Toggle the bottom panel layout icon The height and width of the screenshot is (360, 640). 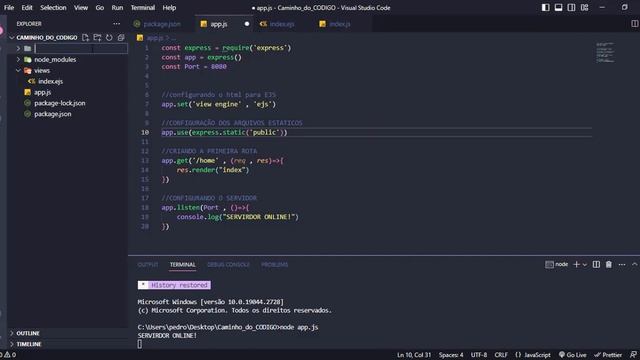(558, 7)
